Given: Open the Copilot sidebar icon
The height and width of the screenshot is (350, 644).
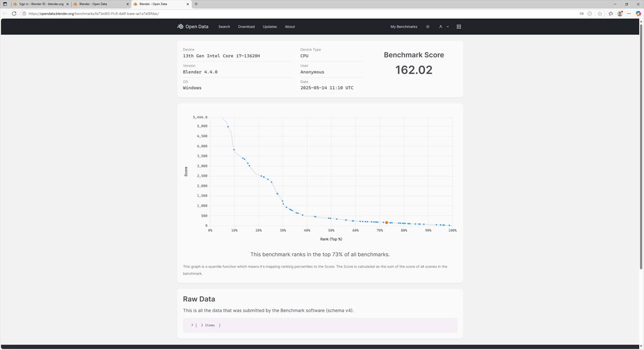Looking at the screenshot, I should pyautogui.click(x=638, y=13).
